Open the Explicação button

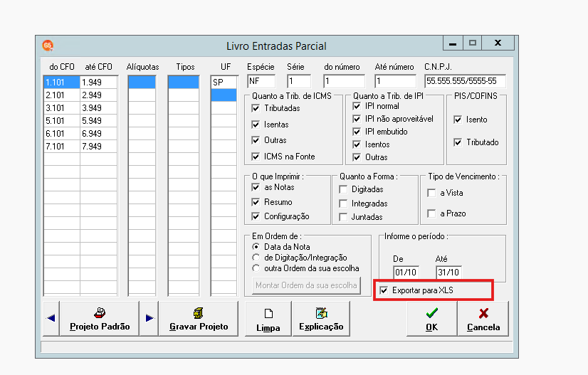tap(321, 318)
